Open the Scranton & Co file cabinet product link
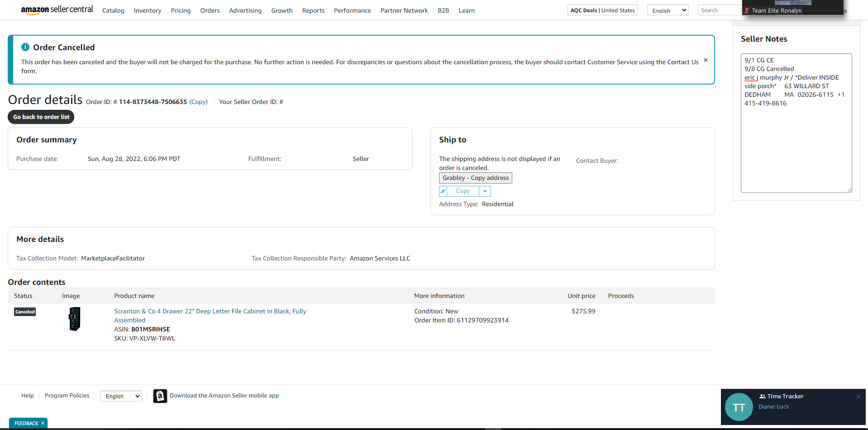 (210, 316)
